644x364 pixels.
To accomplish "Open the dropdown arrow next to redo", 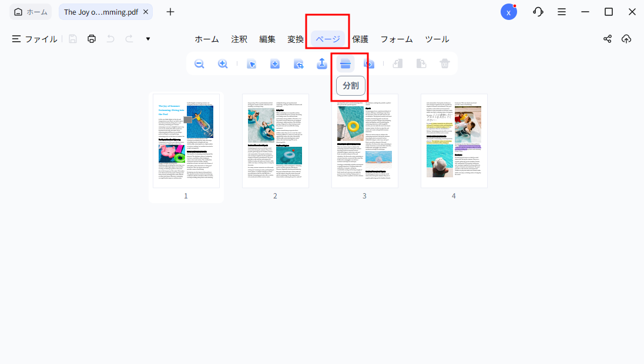I will pos(147,39).
